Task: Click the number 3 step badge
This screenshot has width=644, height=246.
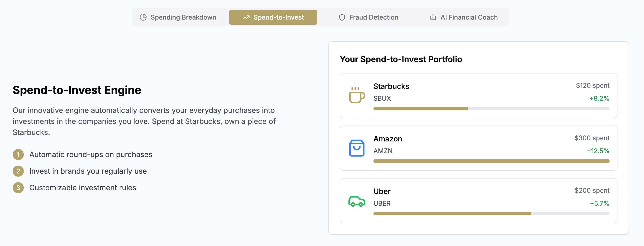Action: (18, 188)
